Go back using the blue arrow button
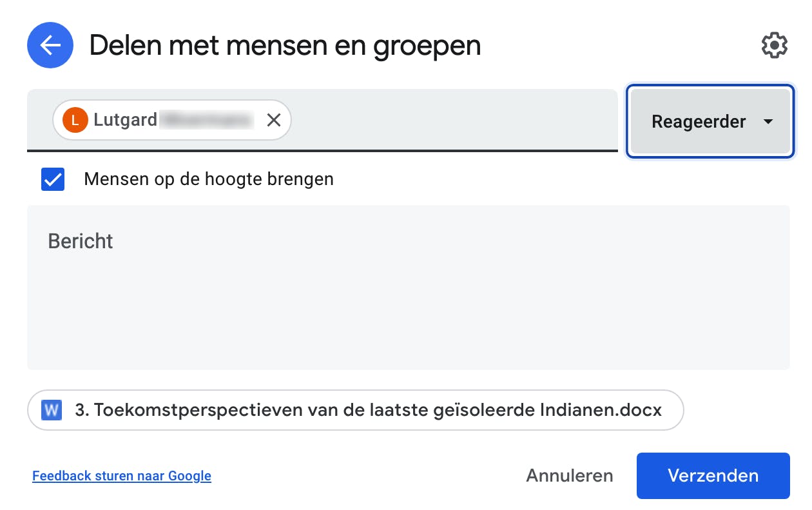This screenshot has height=510, width=812. click(50, 46)
